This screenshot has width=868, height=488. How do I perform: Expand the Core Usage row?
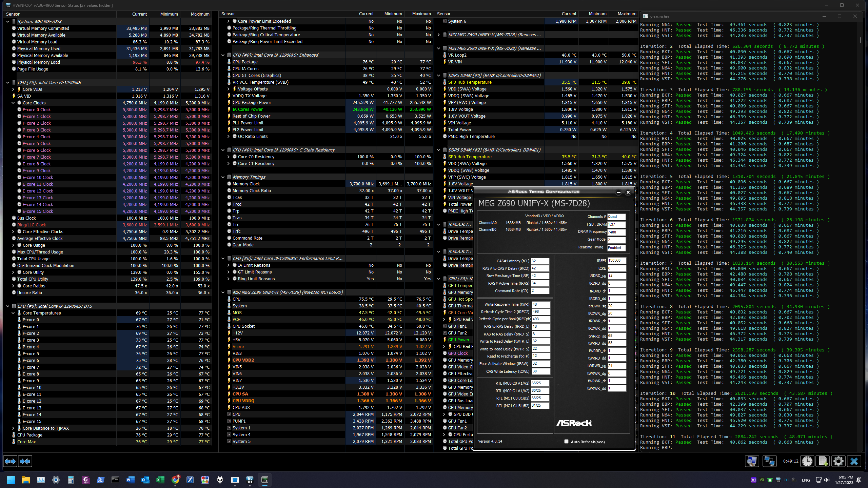point(13,245)
